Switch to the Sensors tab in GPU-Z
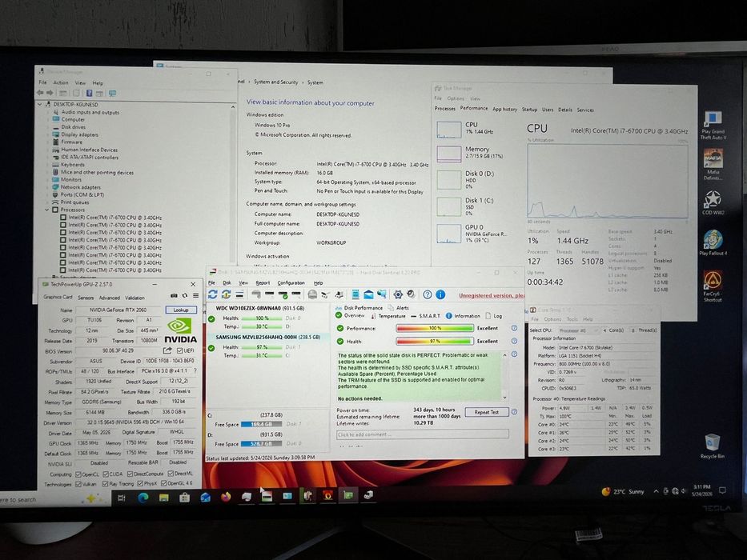747x560 pixels. (86, 298)
